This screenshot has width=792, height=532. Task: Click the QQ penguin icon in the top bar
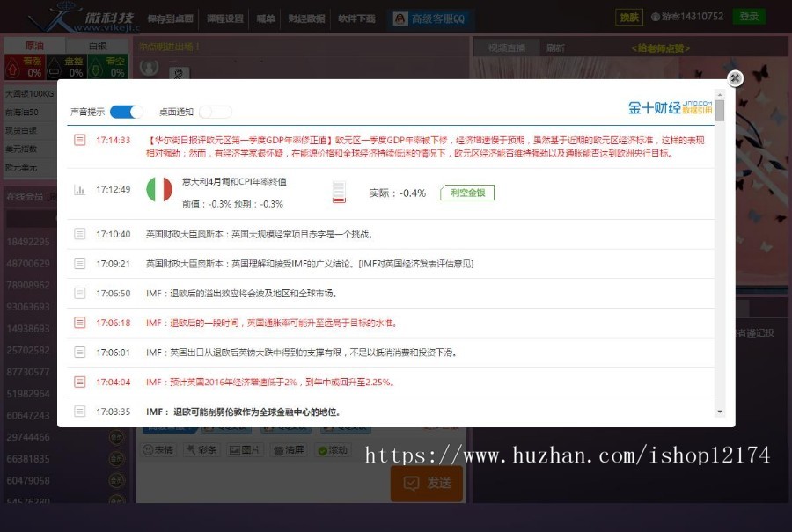tap(400, 19)
